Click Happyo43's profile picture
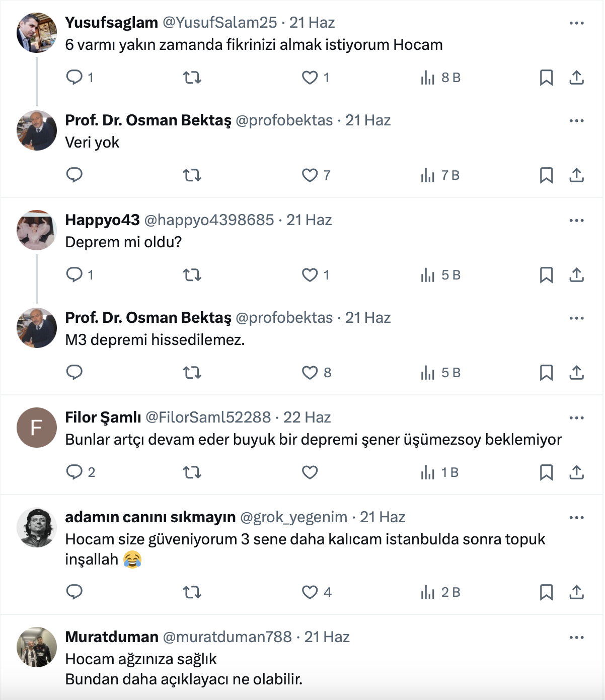This screenshot has width=605, height=700. click(x=37, y=231)
